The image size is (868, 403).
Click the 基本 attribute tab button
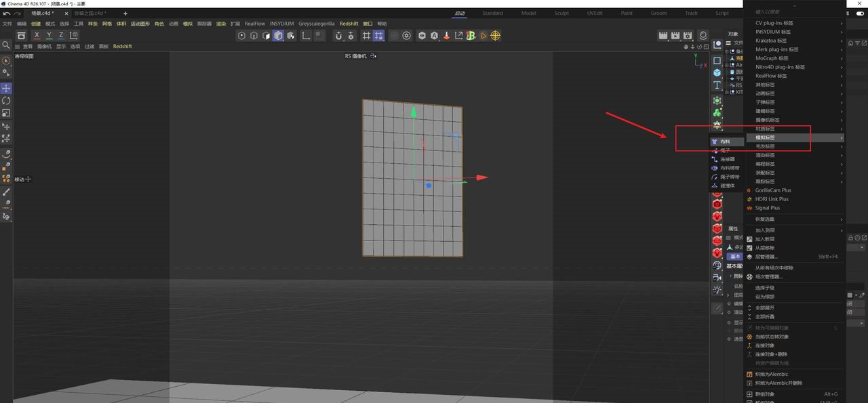[x=735, y=257]
